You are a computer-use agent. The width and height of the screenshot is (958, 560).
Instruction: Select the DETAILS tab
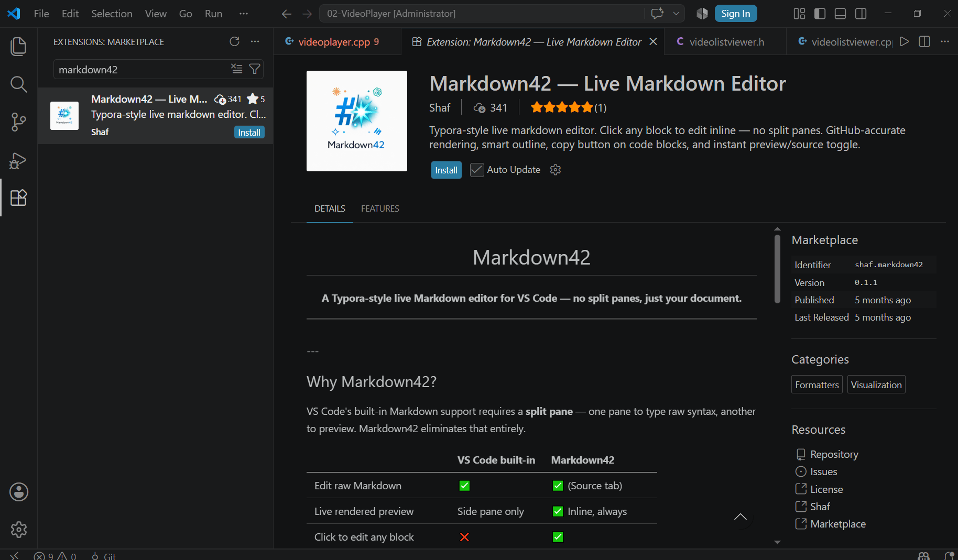pos(330,208)
